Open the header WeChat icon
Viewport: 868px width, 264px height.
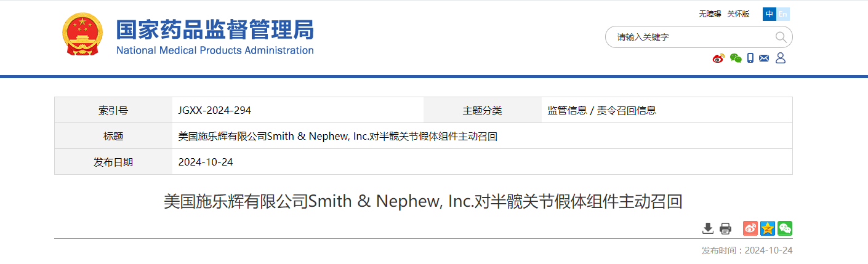[x=736, y=58]
